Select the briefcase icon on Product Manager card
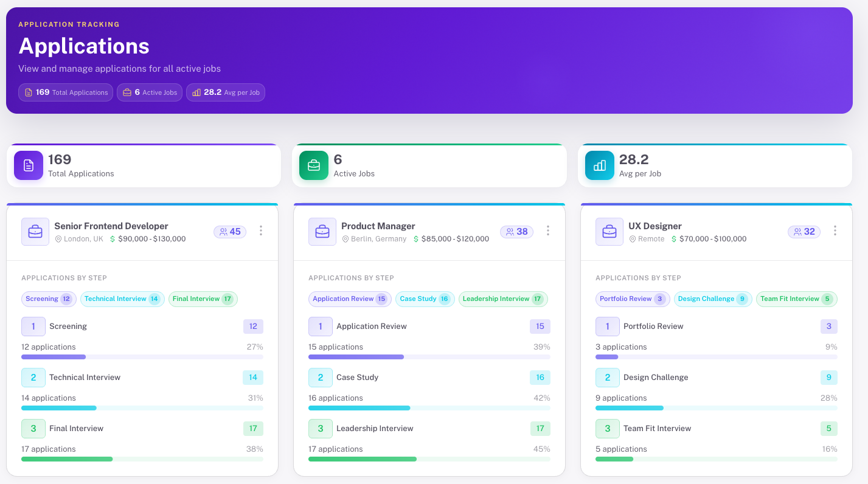Screen dimensions: 868x484 click(x=322, y=232)
